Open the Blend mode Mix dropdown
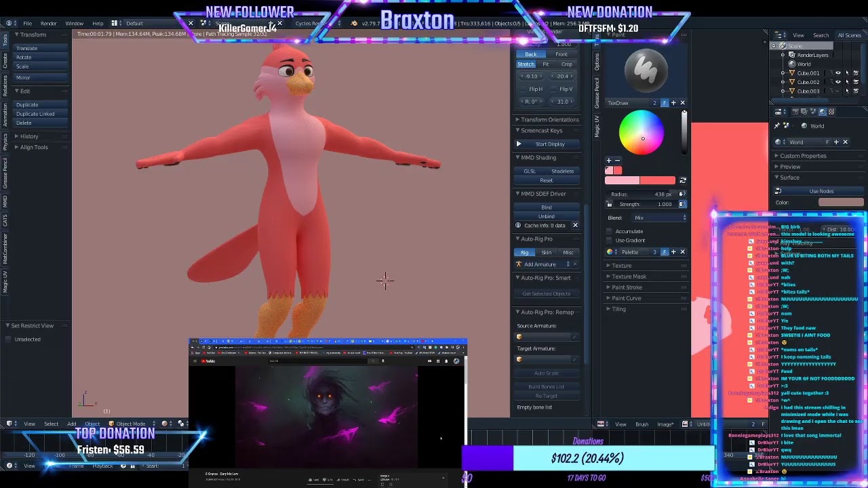The image size is (868, 488). [659, 218]
